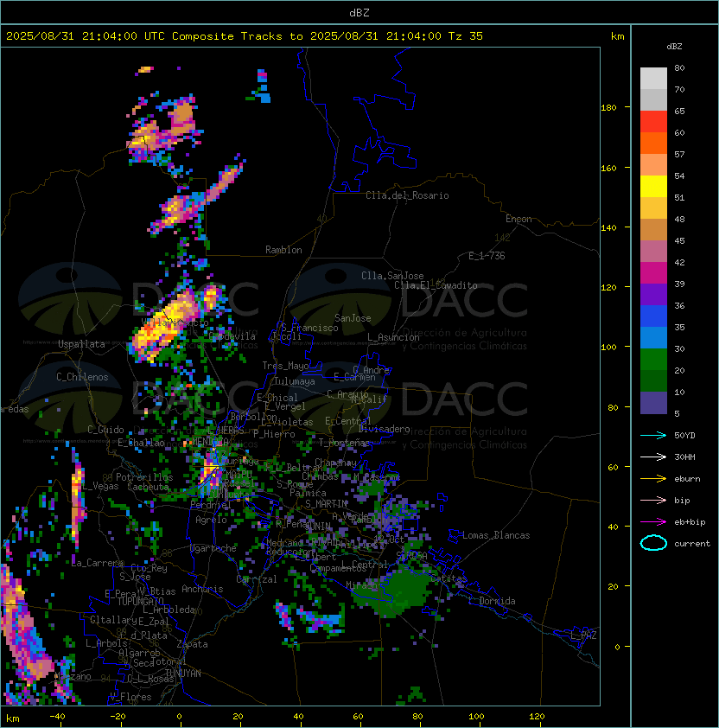Click the pink bip arrow symbol
Screen dimensions: 719x728
pyautogui.click(x=653, y=500)
